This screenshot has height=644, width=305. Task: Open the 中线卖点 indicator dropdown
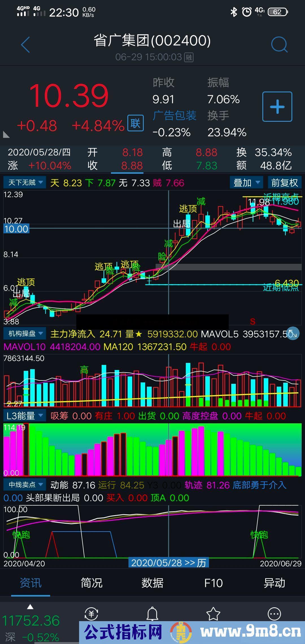24,485
